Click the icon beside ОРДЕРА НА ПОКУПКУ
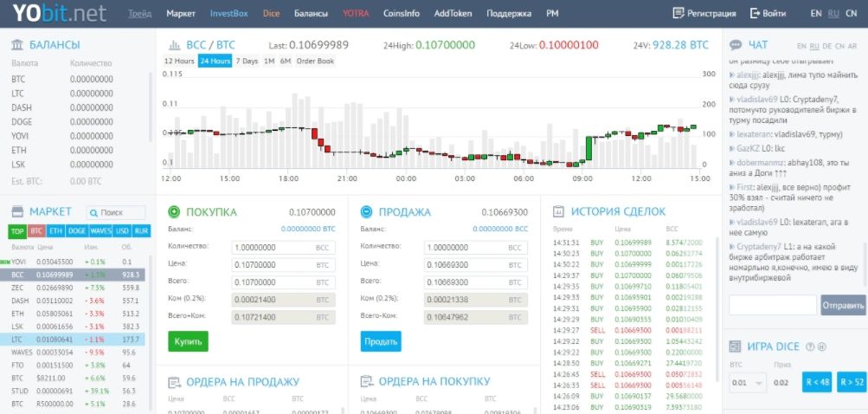Screen dimensions: 868x414 click(x=366, y=382)
